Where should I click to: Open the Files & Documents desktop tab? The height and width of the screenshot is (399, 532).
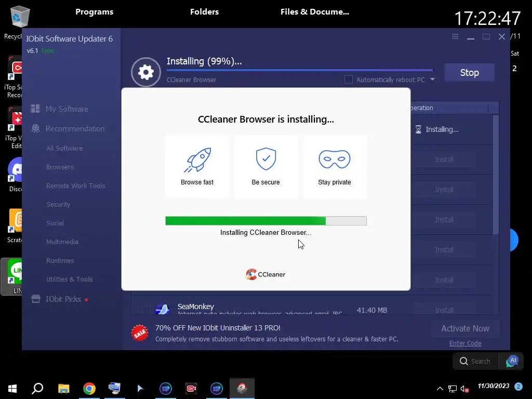[x=314, y=12]
